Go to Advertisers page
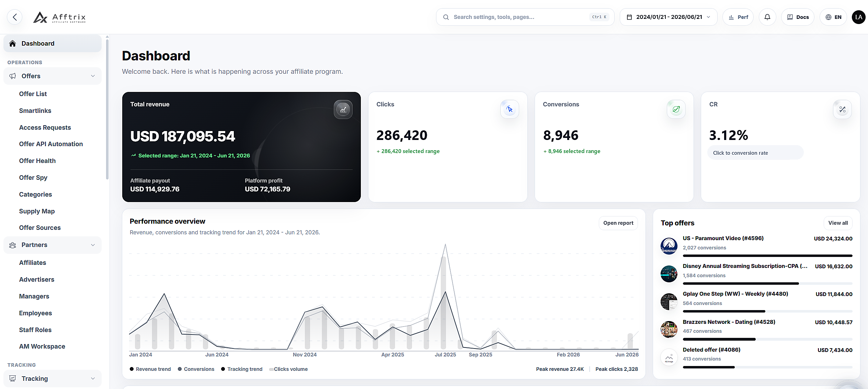This screenshot has height=389, width=868. point(37,280)
